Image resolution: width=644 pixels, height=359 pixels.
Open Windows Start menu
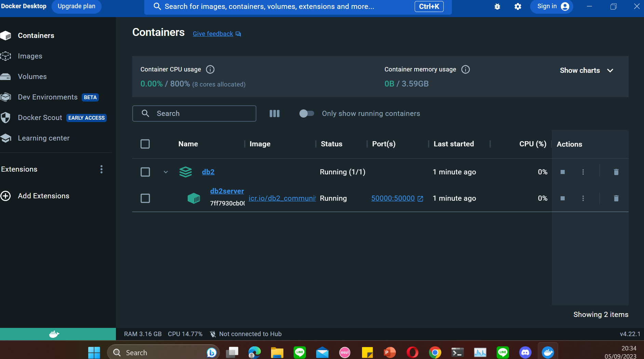coord(94,353)
